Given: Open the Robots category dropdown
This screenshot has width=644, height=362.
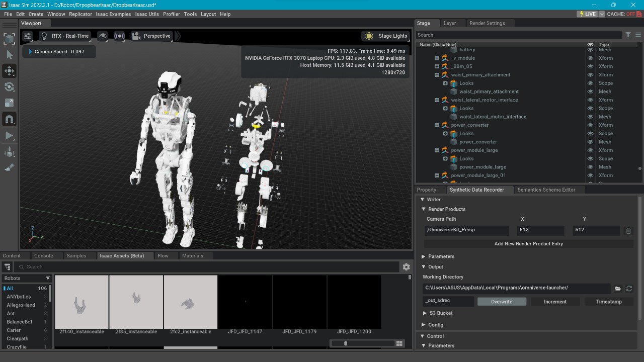Looking at the screenshot, I should [27, 278].
